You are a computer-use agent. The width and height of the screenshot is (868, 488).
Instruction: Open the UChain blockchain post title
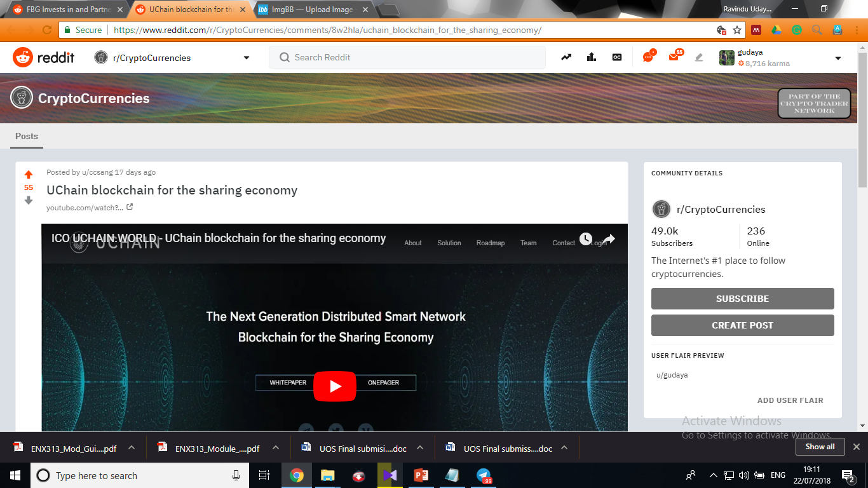tap(172, 190)
